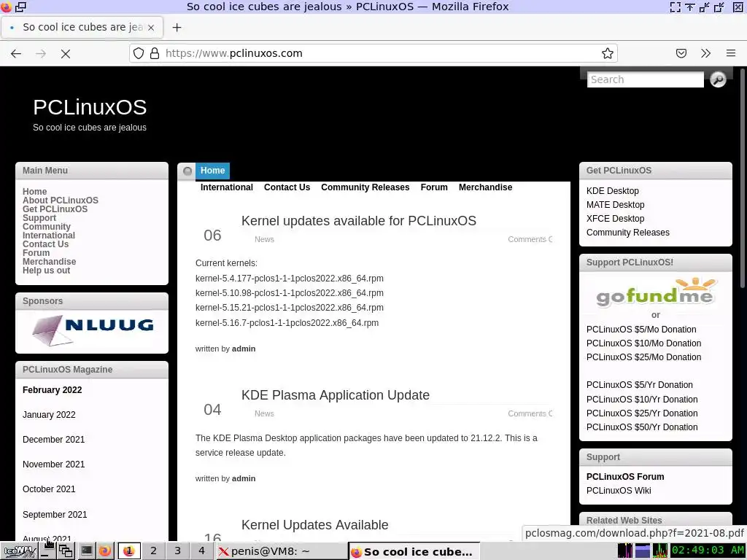Viewport: 747px width, 560px height.
Task: Open the Firefox hamburger menu
Action: [731, 53]
